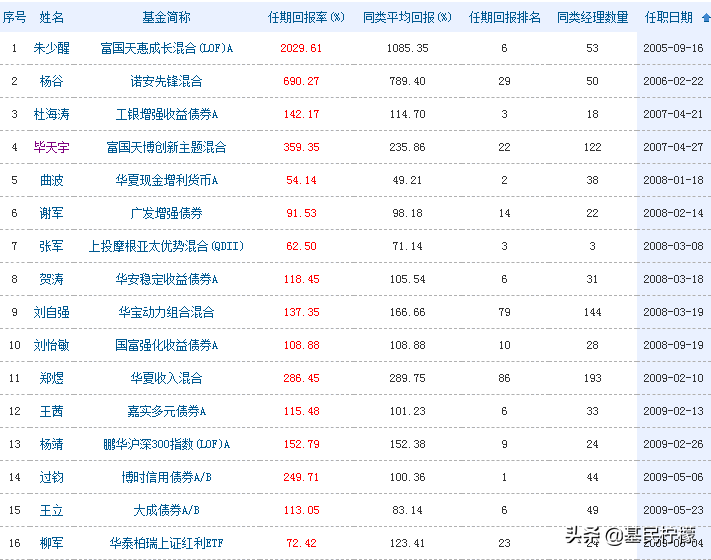Open manager 杨谷's profile link
This screenshot has height=560, width=711.
(51, 81)
